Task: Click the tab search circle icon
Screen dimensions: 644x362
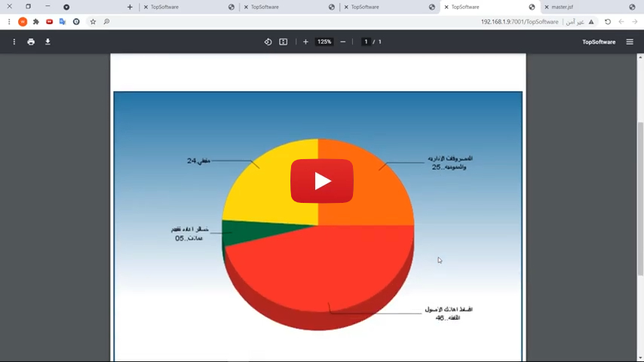Action: coord(66,7)
